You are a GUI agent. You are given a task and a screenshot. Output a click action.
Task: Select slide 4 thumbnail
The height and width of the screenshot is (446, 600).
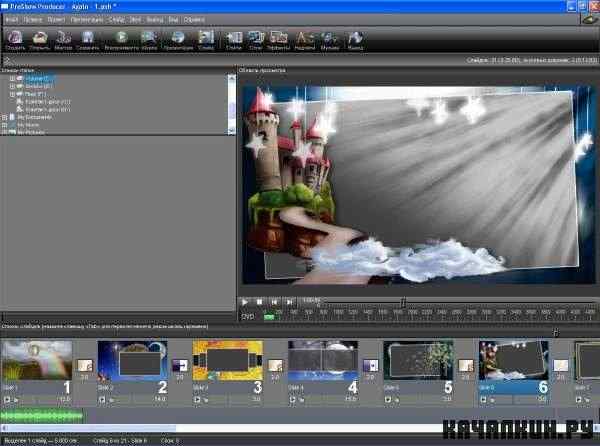click(323, 361)
